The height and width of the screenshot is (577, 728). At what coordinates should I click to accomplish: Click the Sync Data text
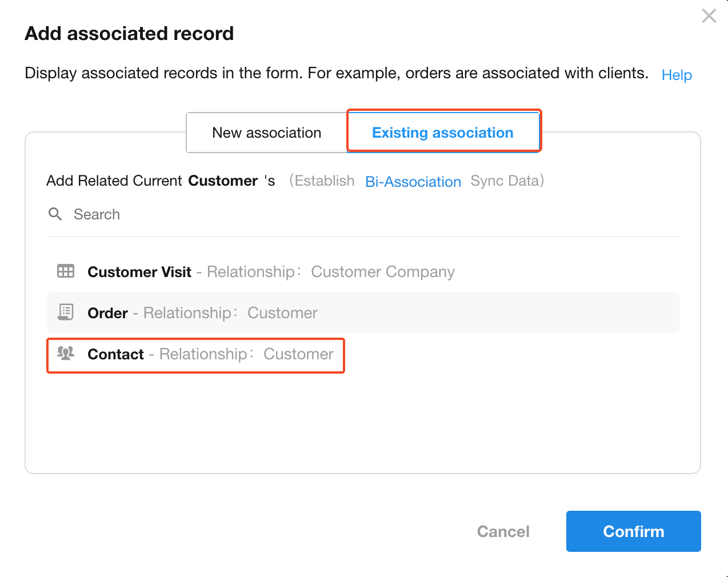coord(506,181)
